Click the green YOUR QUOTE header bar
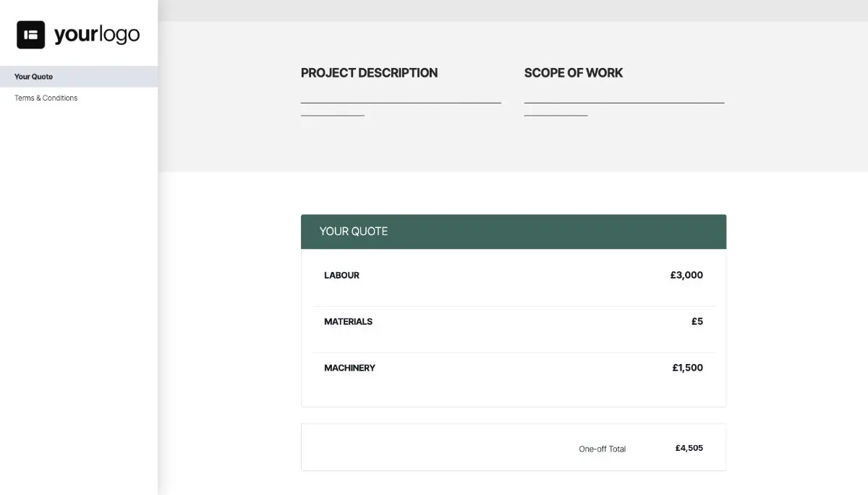This screenshot has width=868, height=495. click(514, 232)
